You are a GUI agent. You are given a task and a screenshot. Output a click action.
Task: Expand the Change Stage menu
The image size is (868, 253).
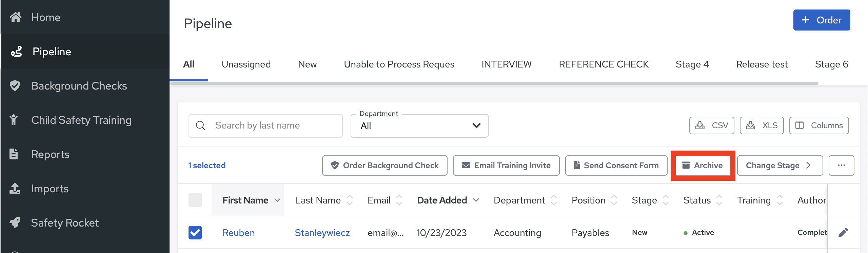[780, 165]
